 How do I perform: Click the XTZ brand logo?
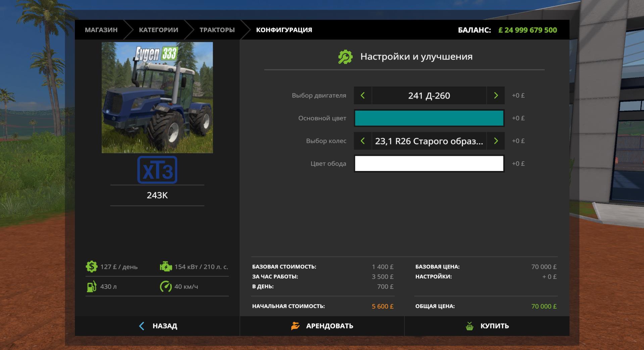pyautogui.click(x=157, y=170)
